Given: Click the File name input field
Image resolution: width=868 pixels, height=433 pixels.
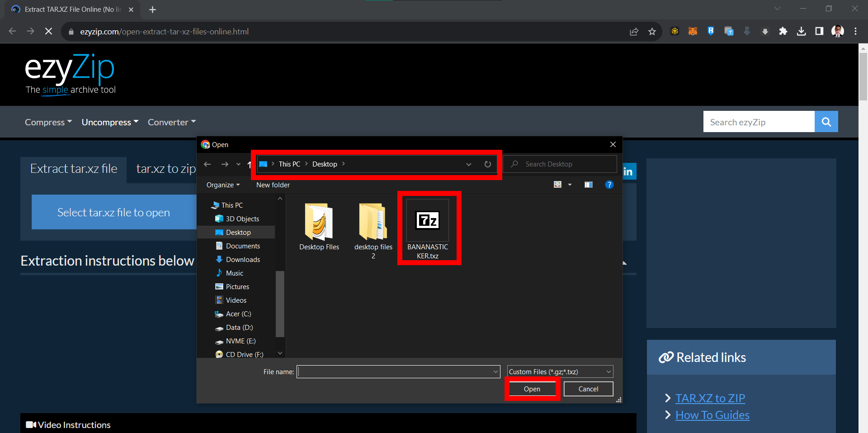Looking at the screenshot, I should 398,371.
